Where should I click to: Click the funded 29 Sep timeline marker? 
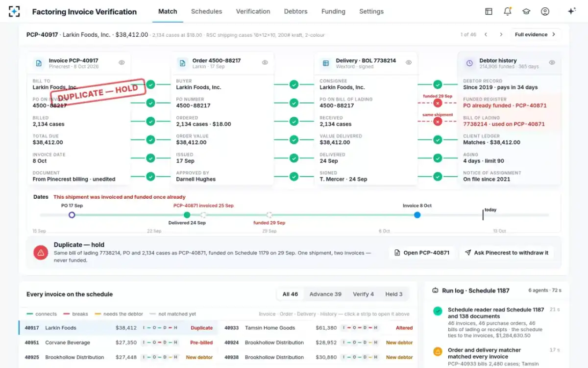[x=269, y=215]
